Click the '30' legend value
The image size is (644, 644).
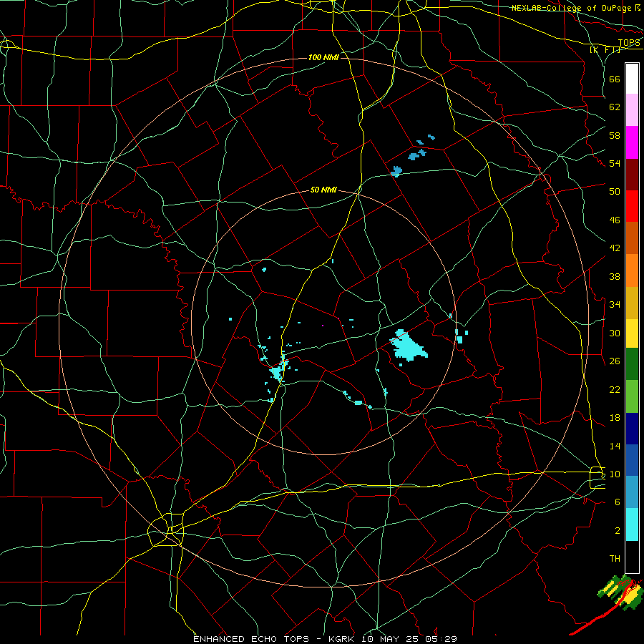(x=615, y=333)
